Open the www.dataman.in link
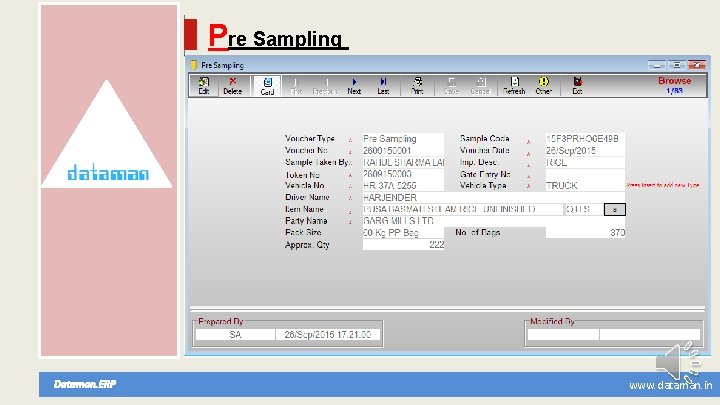 pos(670,385)
